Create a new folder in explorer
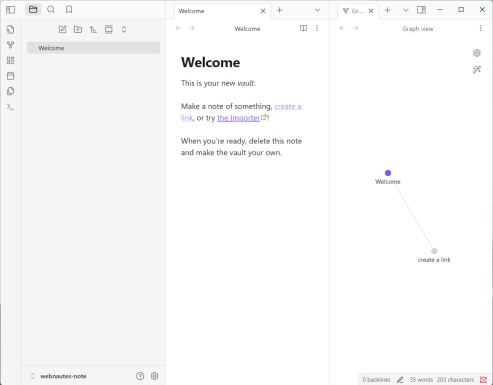This screenshot has height=385, width=493. point(78,29)
